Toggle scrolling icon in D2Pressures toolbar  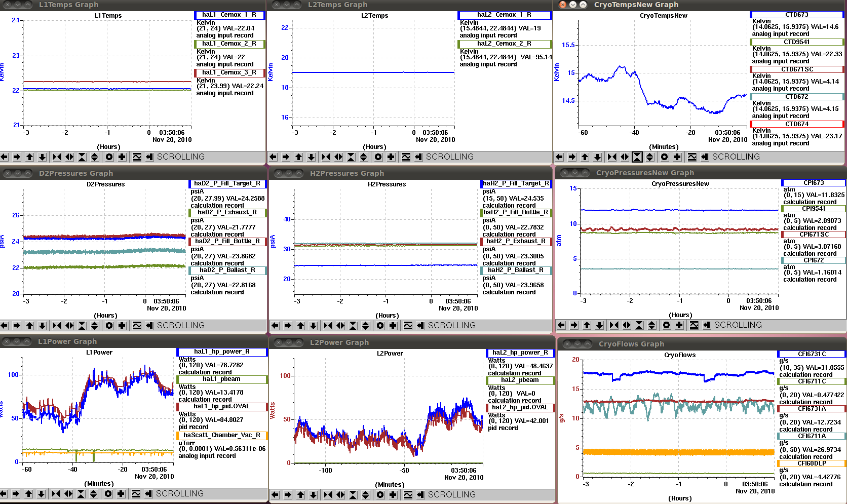149,326
